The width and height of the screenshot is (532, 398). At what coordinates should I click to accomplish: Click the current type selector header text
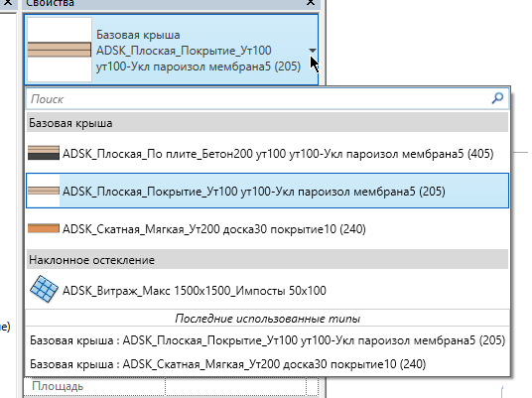[199, 51]
